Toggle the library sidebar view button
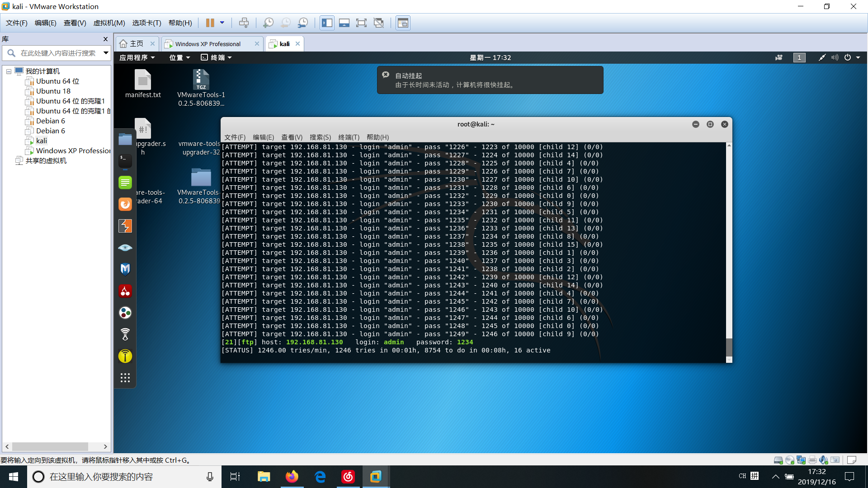Viewport: 868px width, 488px height. [x=327, y=23]
